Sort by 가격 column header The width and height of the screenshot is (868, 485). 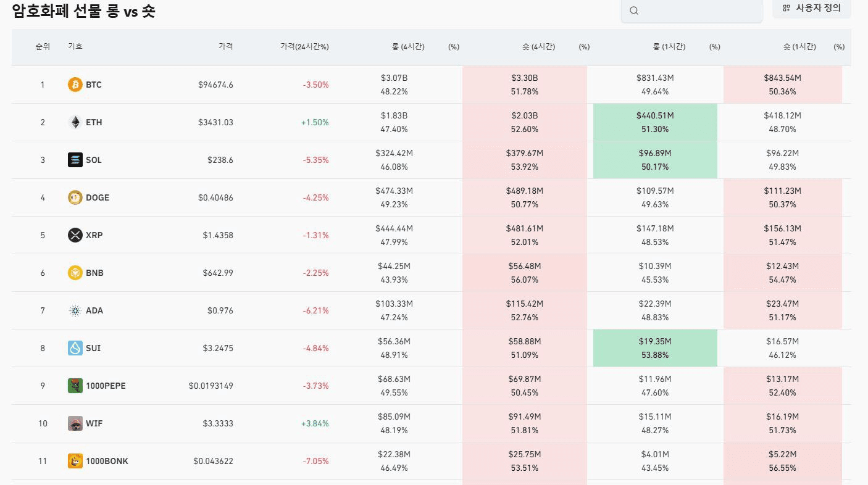225,46
